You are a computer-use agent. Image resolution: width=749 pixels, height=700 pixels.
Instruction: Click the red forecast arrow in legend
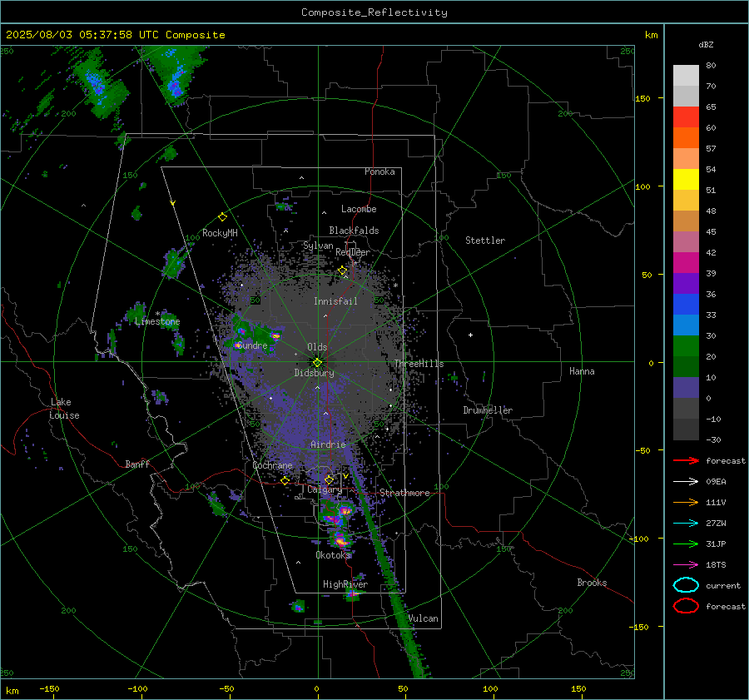(686, 460)
